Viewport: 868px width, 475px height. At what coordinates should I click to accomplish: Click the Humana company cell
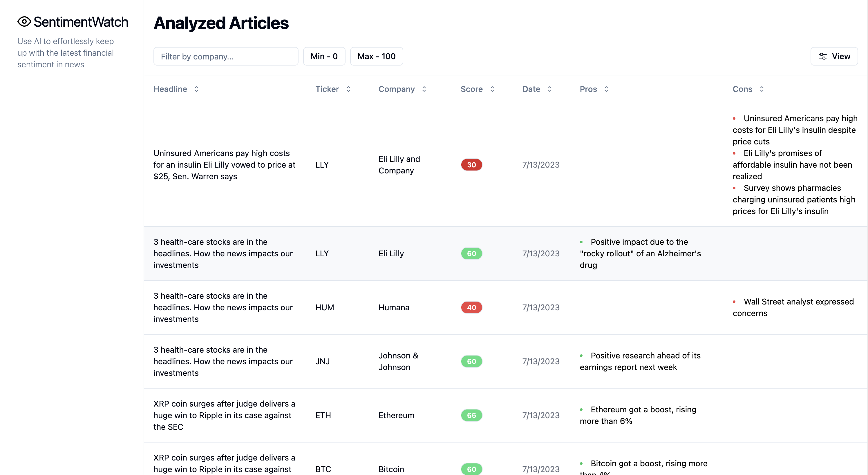click(x=394, y=307)
